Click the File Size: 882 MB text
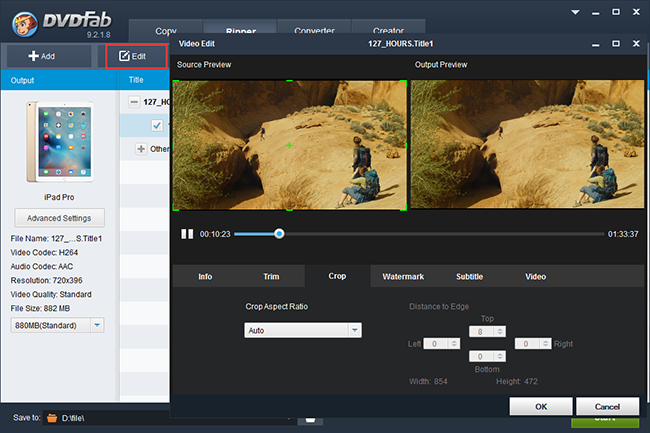The width and height of the screenshot is (650, 433). (40, 308)
